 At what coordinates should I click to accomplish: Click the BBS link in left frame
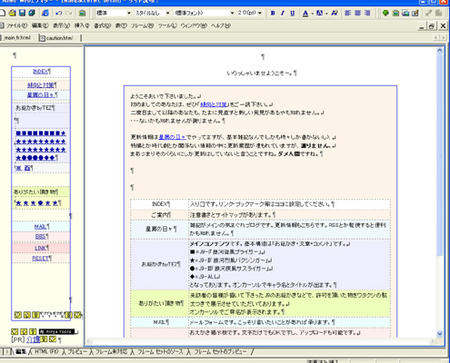(41, 237)
